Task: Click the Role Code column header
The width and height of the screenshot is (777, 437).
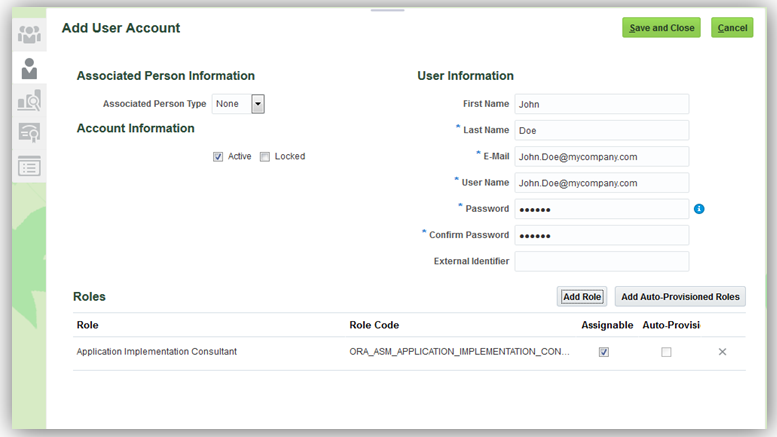Action: (x=374, y=325)
